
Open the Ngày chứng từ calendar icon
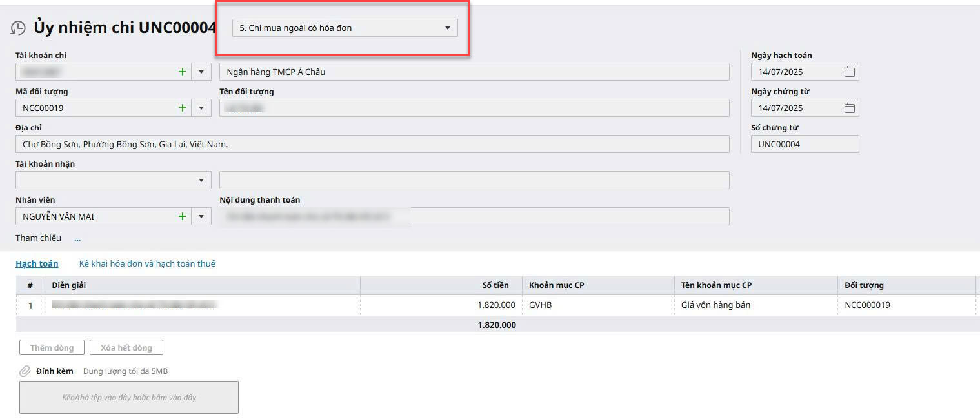click(x=849, y=108)
